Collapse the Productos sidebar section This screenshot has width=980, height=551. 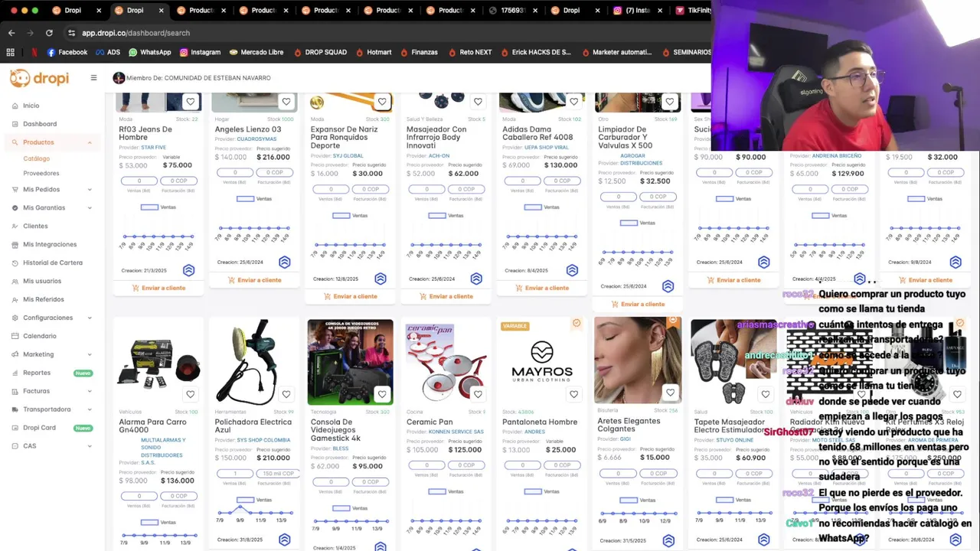[90, 142]
